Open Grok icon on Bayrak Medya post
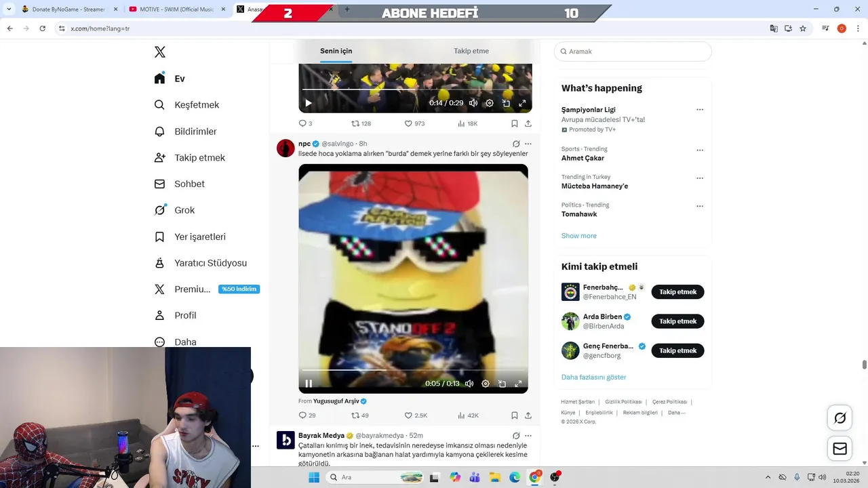This screenshot has width=868, height=488. (516, 435)
